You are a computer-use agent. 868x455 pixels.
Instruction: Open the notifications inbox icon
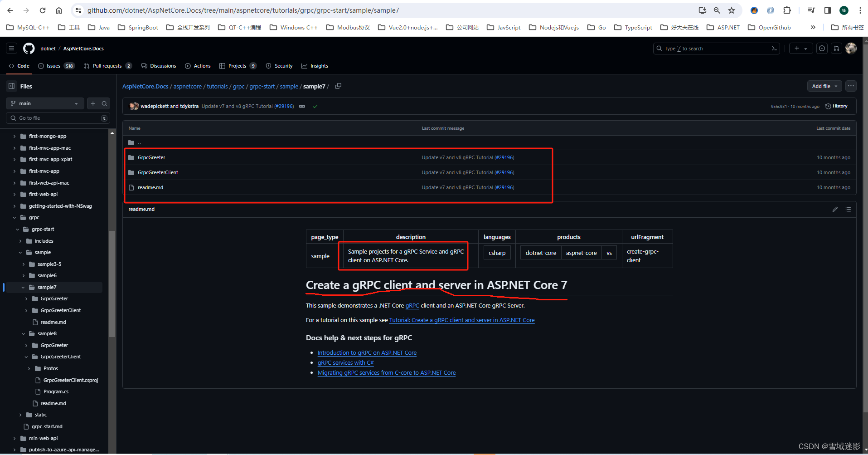[x=822, y=48]
